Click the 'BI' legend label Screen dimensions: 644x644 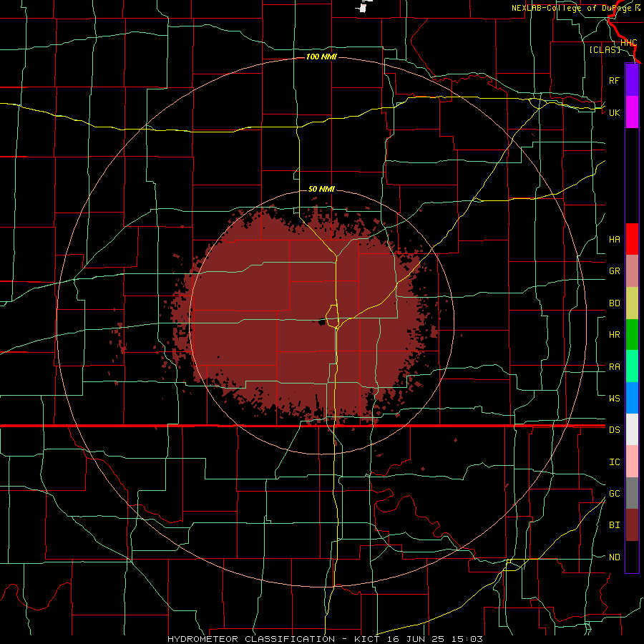pyautogui.click(x=614, y=525)
